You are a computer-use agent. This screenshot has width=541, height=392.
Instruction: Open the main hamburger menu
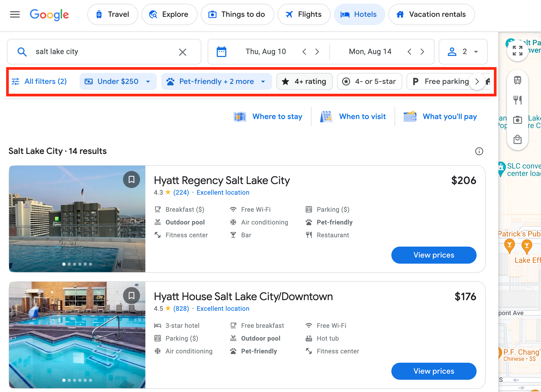point(15,14)
